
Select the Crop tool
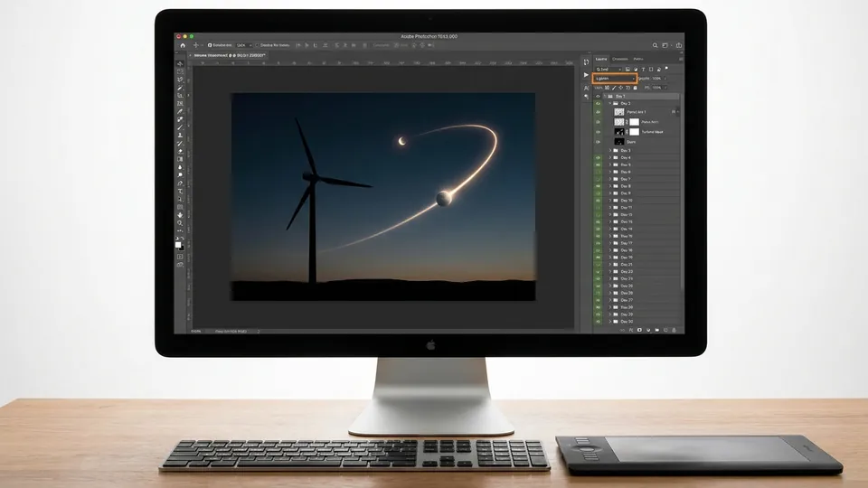pyautogui.click(x=180, y=95)
